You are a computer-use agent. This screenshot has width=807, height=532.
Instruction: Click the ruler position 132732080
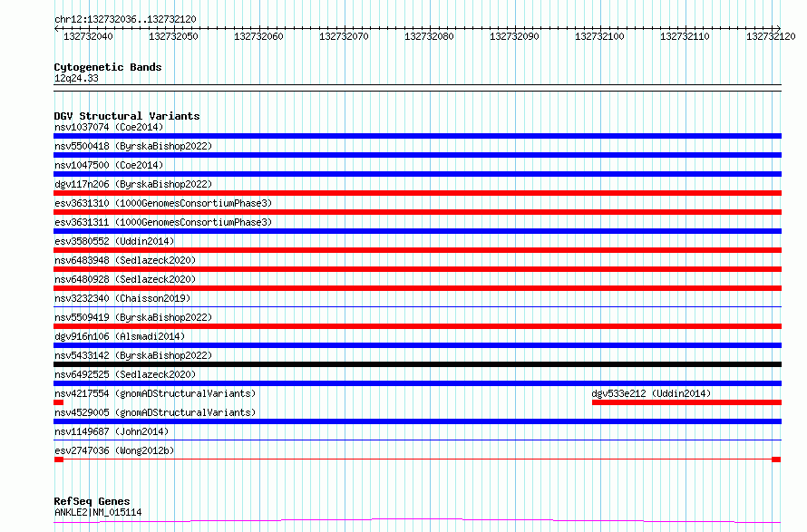429,36
